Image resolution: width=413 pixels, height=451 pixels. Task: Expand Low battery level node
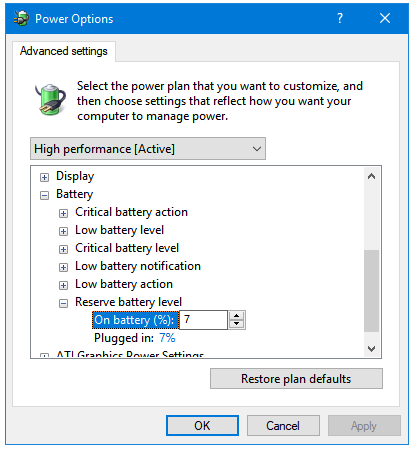click(63, 231)
